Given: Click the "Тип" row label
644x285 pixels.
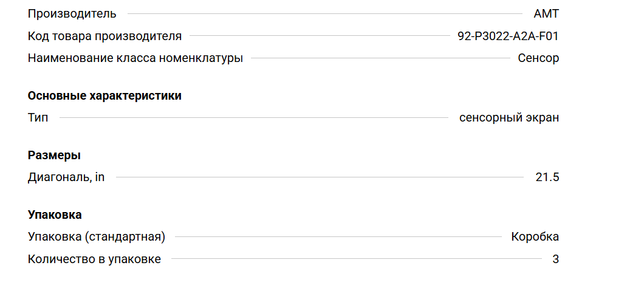Looking at the screenshot, I should tap(38, 118).
